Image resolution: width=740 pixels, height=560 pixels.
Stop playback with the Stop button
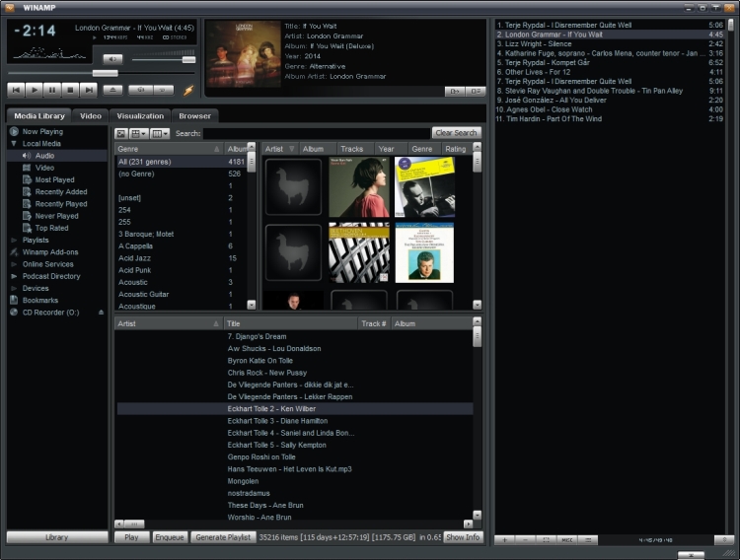(70, 90)
